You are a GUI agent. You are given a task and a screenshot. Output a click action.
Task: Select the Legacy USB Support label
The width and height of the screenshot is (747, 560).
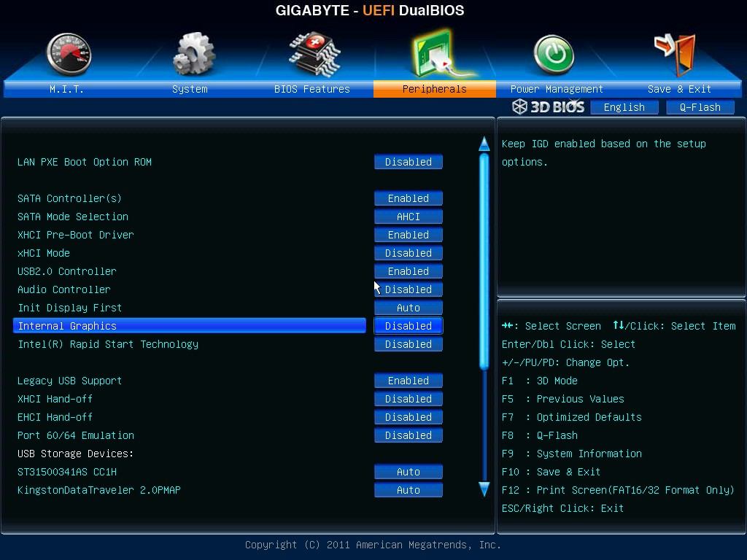point(69,381)
